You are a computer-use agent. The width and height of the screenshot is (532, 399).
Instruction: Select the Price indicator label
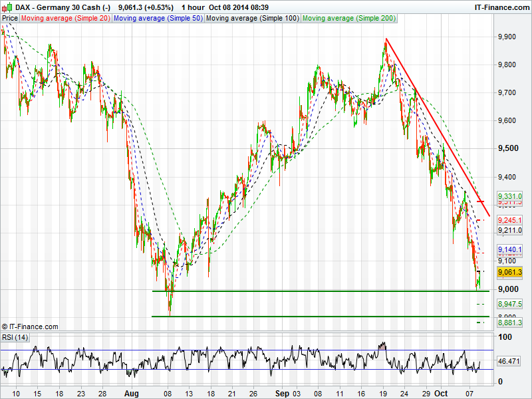click(x=9, y=19)
